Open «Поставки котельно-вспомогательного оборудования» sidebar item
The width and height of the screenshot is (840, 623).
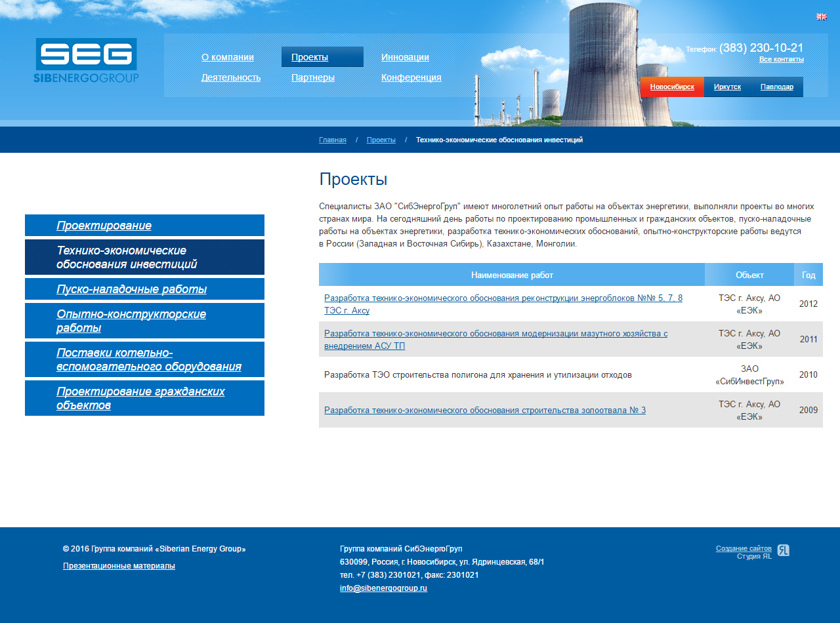pyautogui.click(x=144, y=359)
